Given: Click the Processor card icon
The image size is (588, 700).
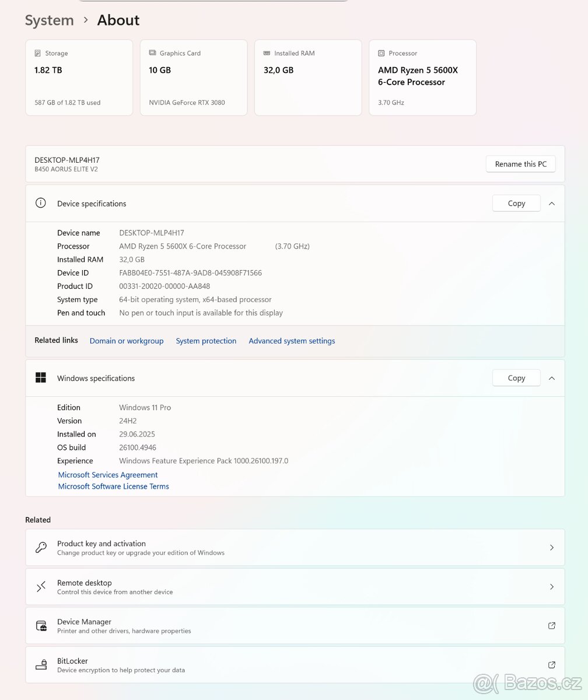Looking at the screenshot, I should (x=381, y=53).
